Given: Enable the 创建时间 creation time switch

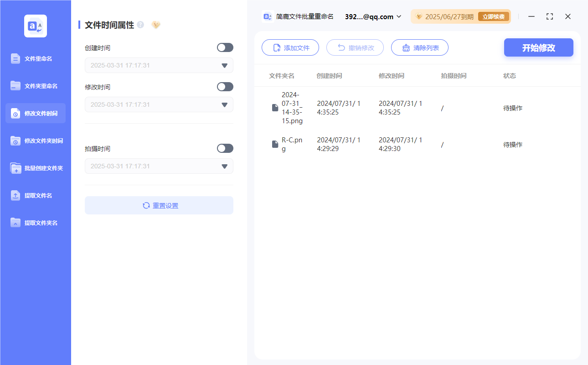Looking at the screenshot, I should [x=225, y=47].
